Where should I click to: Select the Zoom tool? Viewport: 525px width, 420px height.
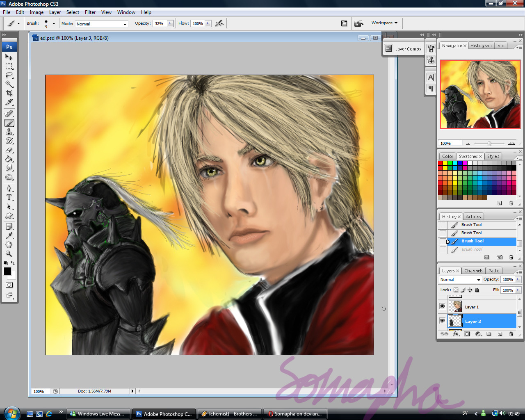(x=9, y=254)
